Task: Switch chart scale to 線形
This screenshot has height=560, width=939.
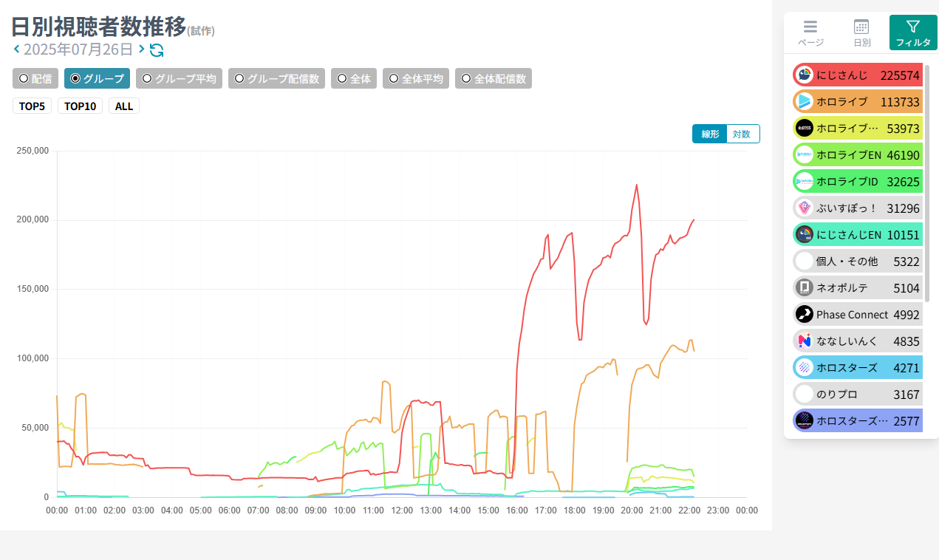Action: tap(709, 134)
